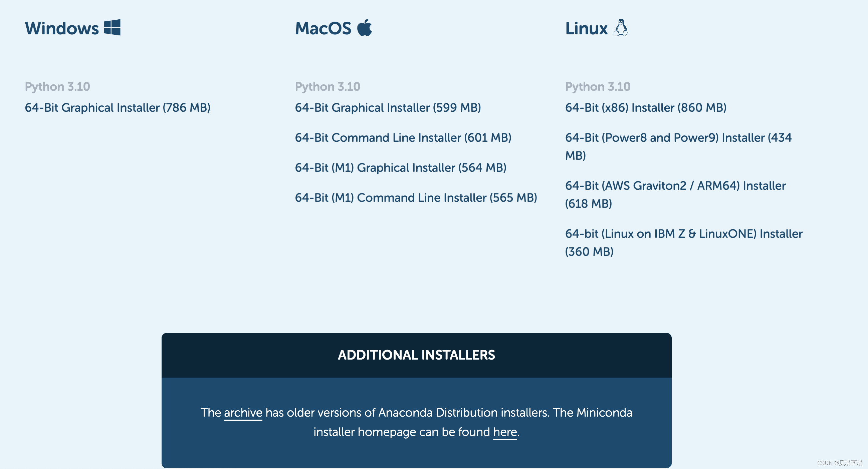
Task: Click Python 3.10 label under Windows
Action: pos(58,87)
